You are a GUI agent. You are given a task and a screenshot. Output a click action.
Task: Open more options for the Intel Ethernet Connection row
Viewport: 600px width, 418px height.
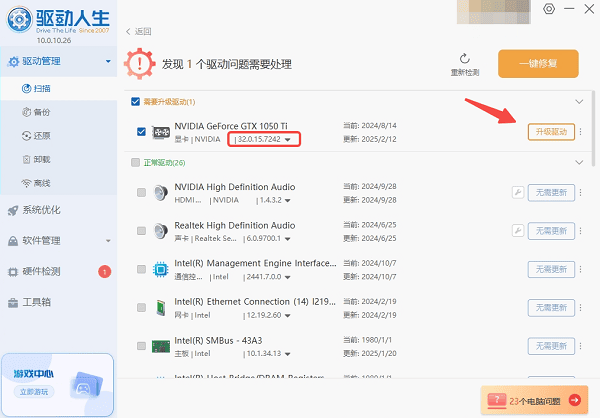(580, 308)
